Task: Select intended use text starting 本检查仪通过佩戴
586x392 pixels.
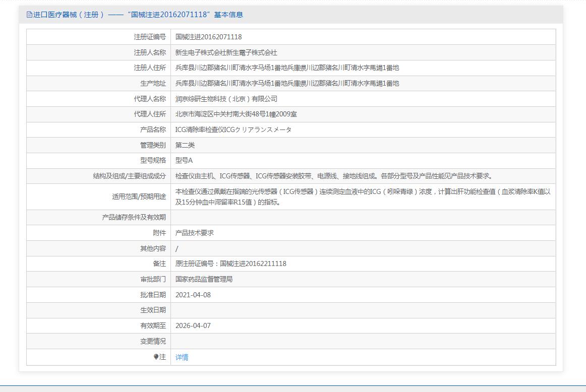Action: pos(363,197)
